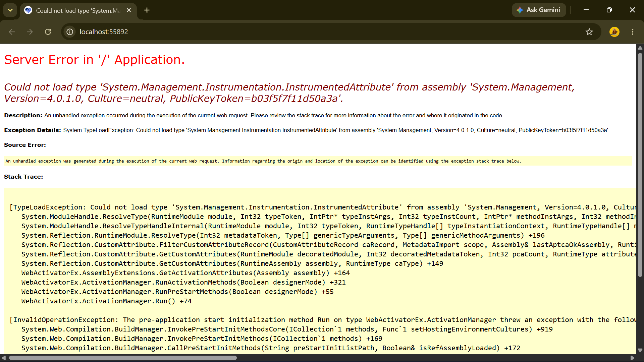The height and width of the screenshot is (362, 644).
Task: Click the scroll up arrow
Action: point(640,48)
